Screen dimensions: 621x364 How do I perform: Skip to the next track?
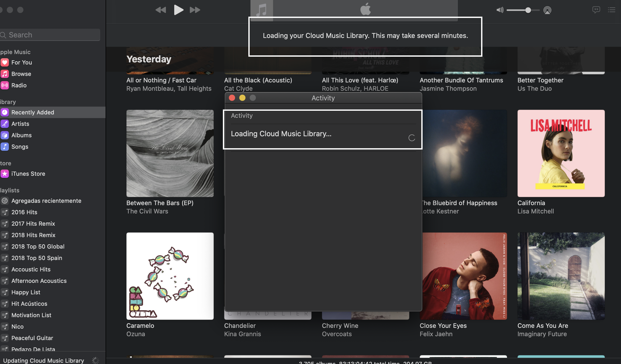[x=195, y=10]
